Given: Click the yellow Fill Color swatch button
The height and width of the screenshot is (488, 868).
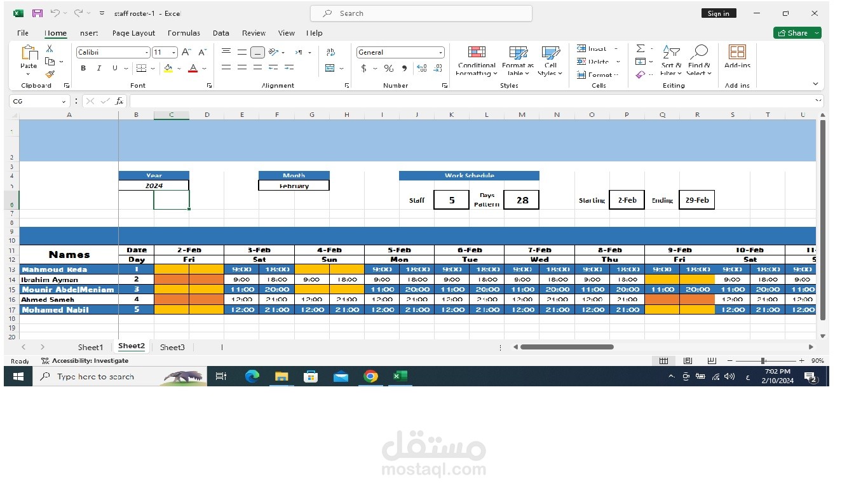Looking at the screenshot, I should [168, 68].
